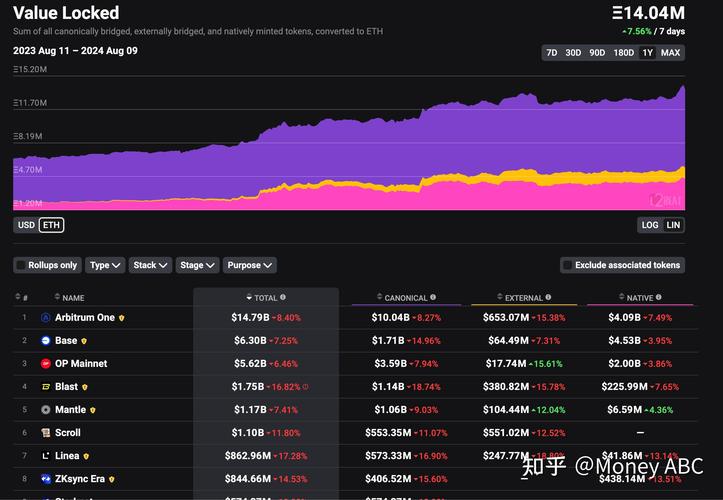Click the warning shield next to ZKsync Era
Screen dimensions: 723x500
click(x=112, y=479)
